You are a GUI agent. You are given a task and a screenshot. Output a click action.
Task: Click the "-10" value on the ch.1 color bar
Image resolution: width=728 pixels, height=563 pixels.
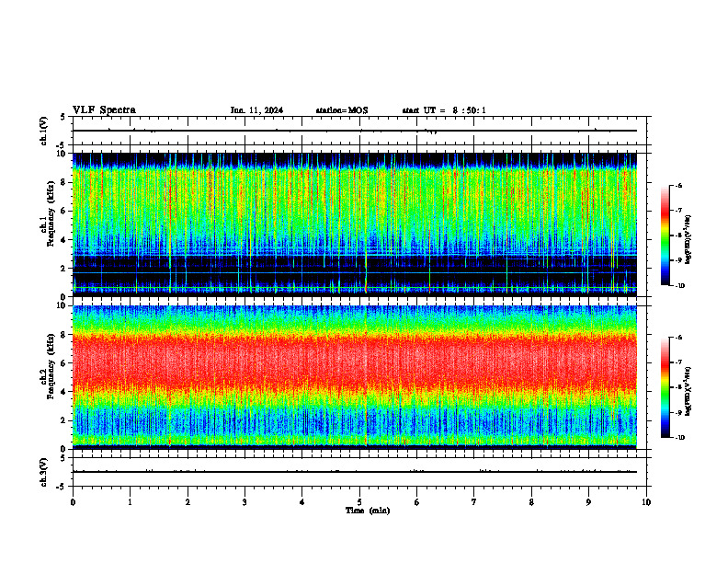[679, 286]
